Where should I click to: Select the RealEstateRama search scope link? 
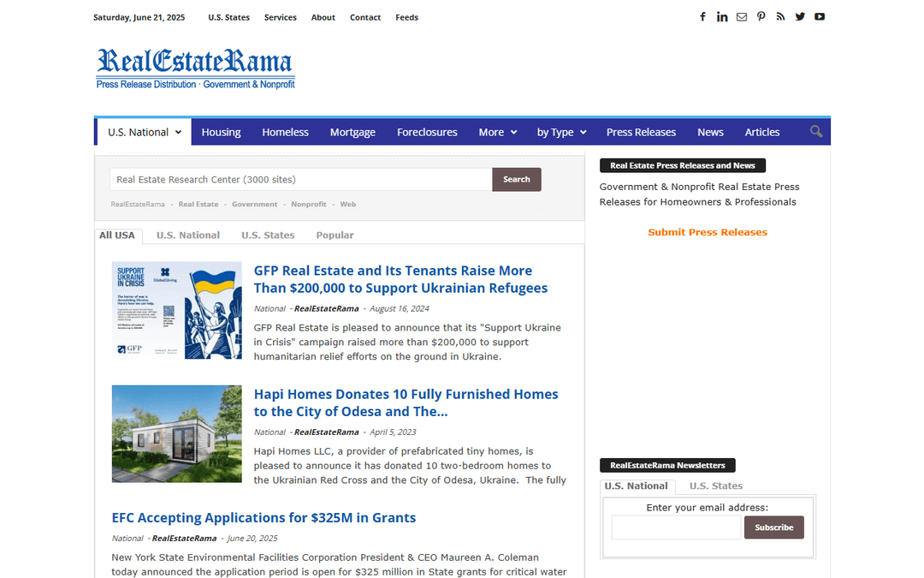point(138,204)
